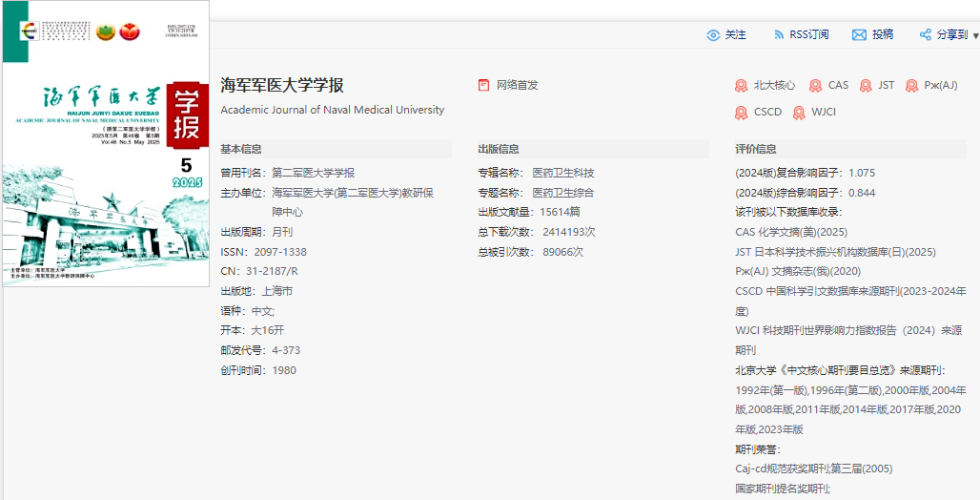Click the WJCI badge label
The width and height of the screenshot is (980, 500).
pos(823,112)
